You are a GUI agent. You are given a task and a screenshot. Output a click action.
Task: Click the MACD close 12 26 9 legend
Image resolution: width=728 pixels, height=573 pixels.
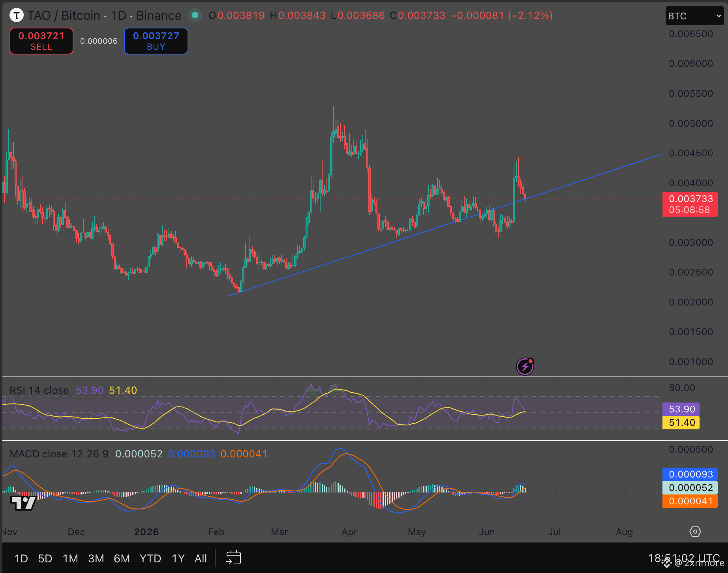click(59, 454)
